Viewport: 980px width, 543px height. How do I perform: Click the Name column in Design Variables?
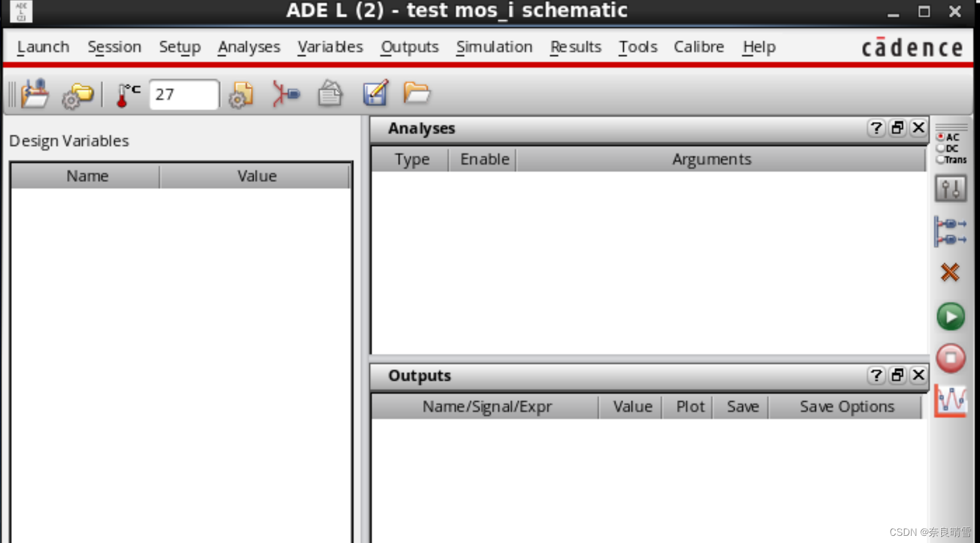tap(87, 176)
